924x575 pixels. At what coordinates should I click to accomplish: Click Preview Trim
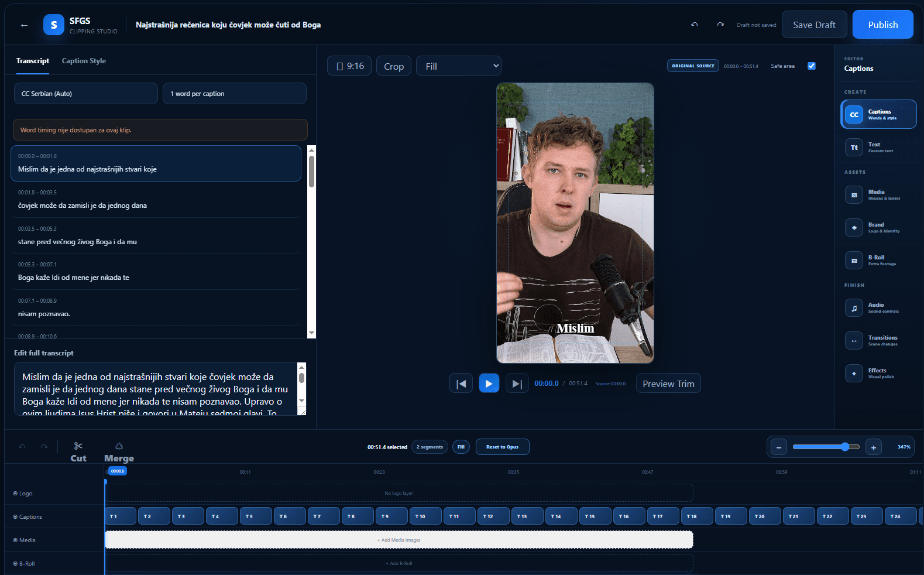coord(668,384)
